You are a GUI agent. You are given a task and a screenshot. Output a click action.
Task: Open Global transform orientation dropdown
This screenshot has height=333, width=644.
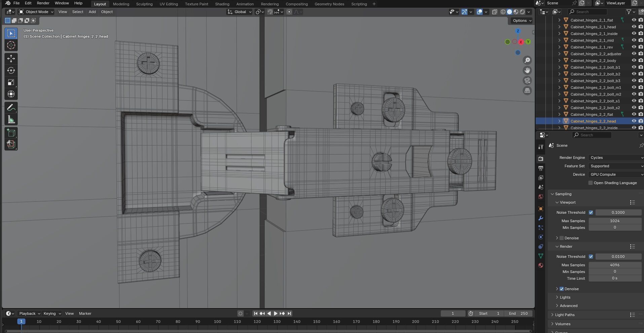(x=240, y=12)
